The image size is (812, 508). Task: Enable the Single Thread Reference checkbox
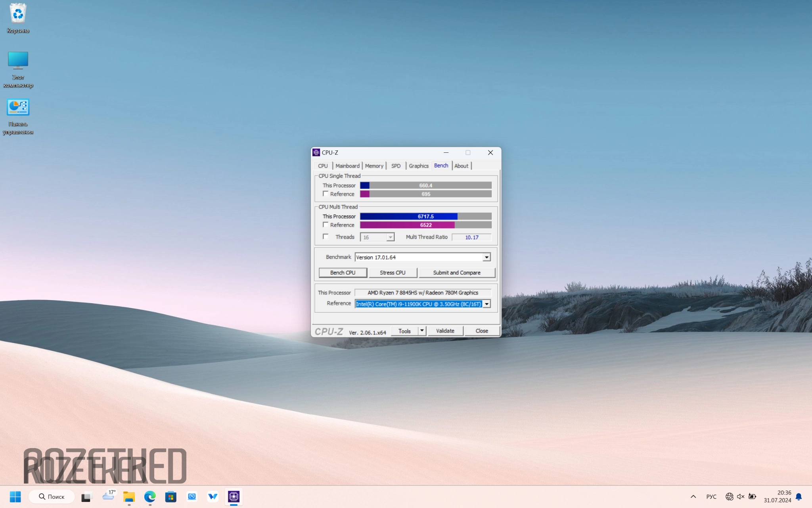pos(326,194)
